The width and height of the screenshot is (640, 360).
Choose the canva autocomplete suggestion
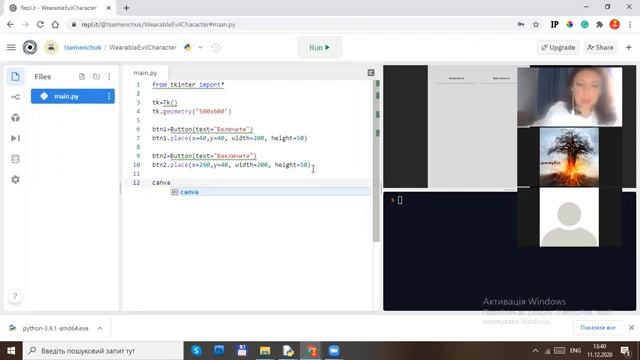tap(270, 192)
